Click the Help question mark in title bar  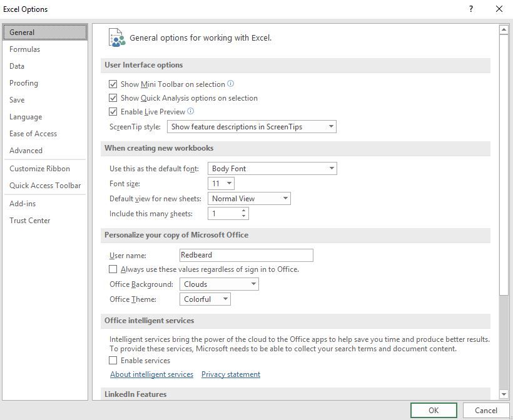[470, 9]
